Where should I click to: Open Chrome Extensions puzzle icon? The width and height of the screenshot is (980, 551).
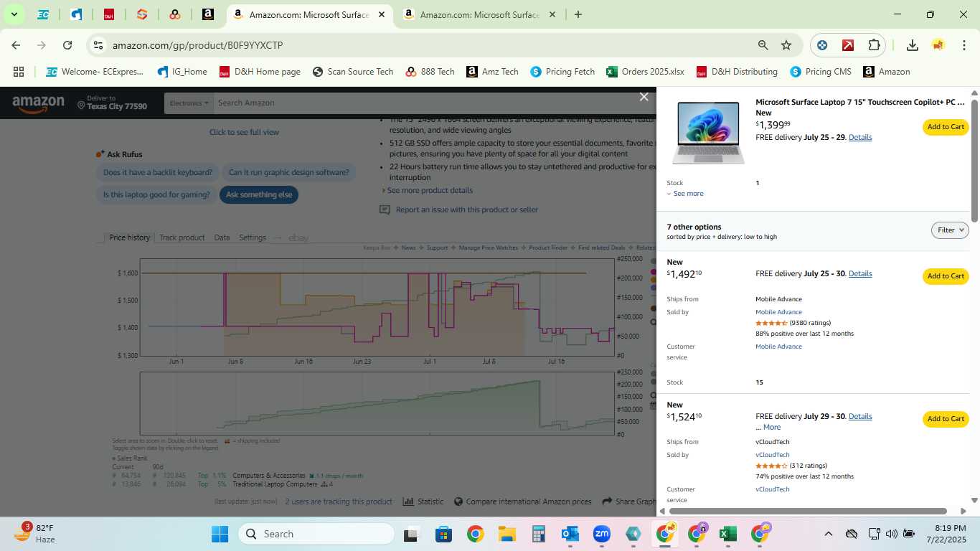pos(874,45)
